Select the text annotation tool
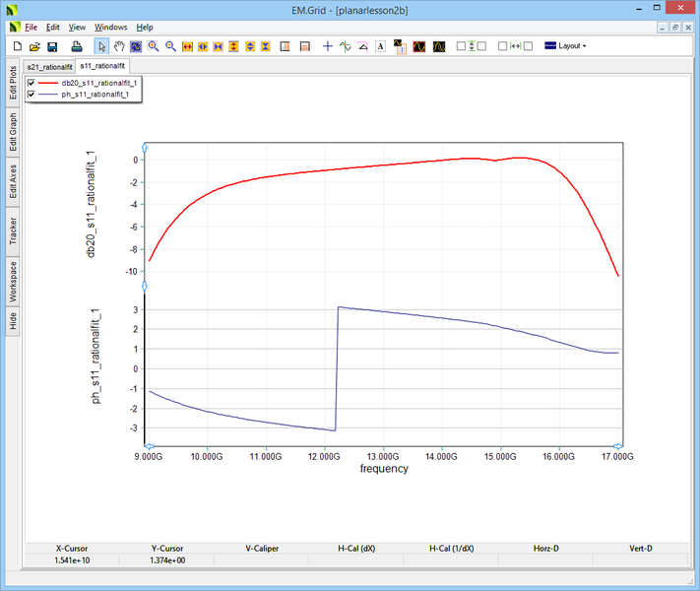Viewport: 700px width, 591px height. (380, 46)
